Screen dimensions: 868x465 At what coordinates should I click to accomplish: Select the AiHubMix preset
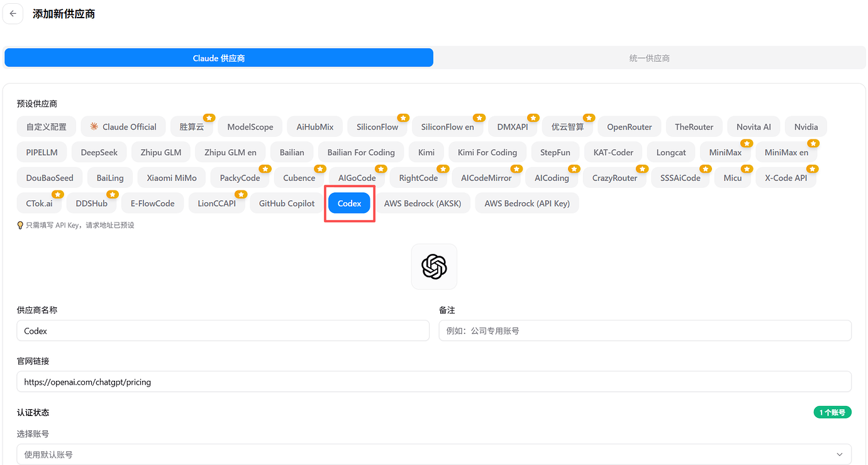[315, 126]
